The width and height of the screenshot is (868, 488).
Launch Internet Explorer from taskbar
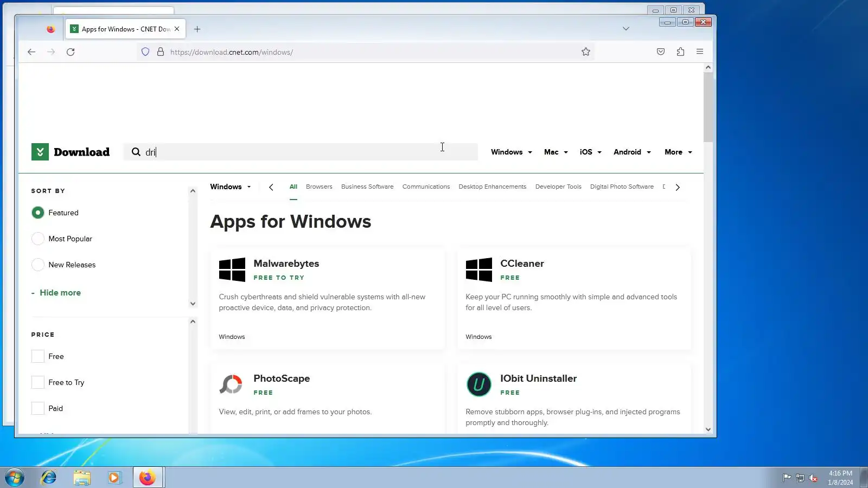[49, 478]
